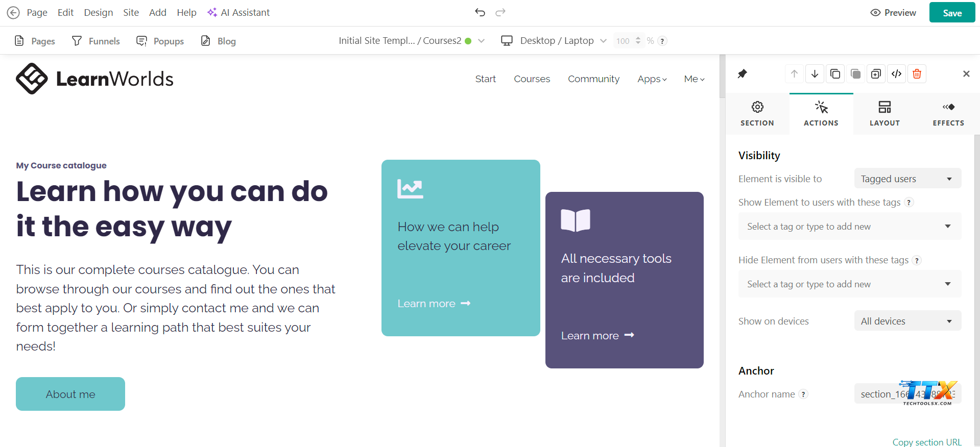Switch to the Layout tab
980x447 pixels.
(x=885, y=114)
